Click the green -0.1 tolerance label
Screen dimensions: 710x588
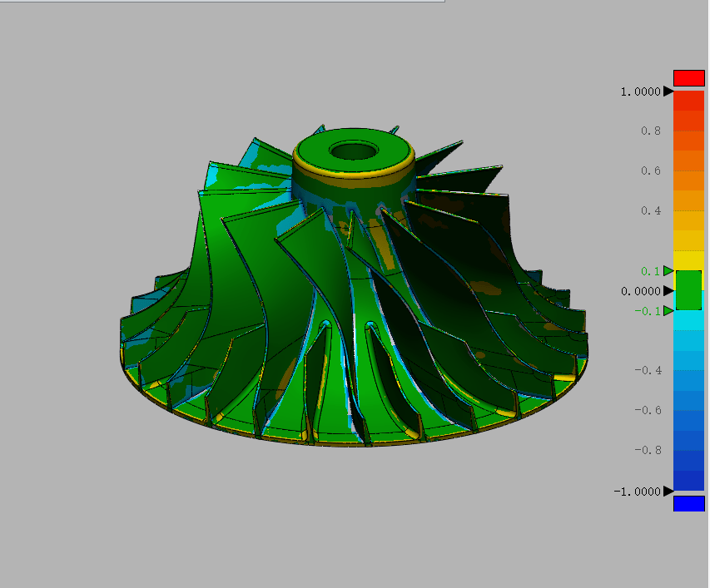(x=648, y=311)
